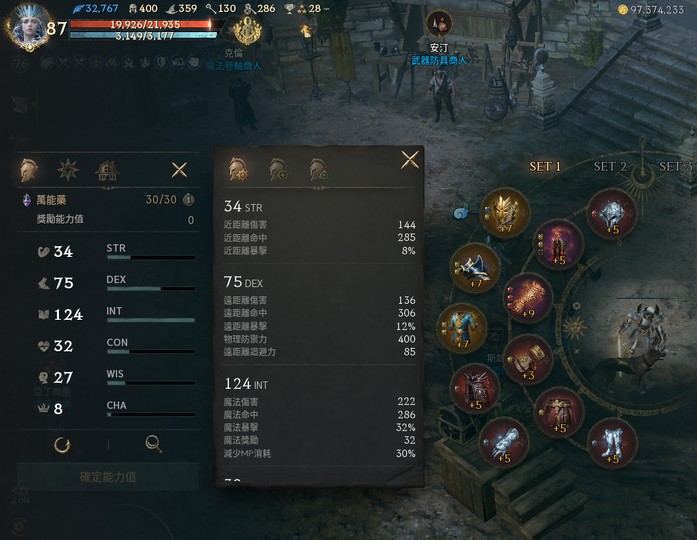This screenshot has width=697, height=540.
Task: Select the silver helmet +5 equipment slot
Action: click(x=612, y=214)
